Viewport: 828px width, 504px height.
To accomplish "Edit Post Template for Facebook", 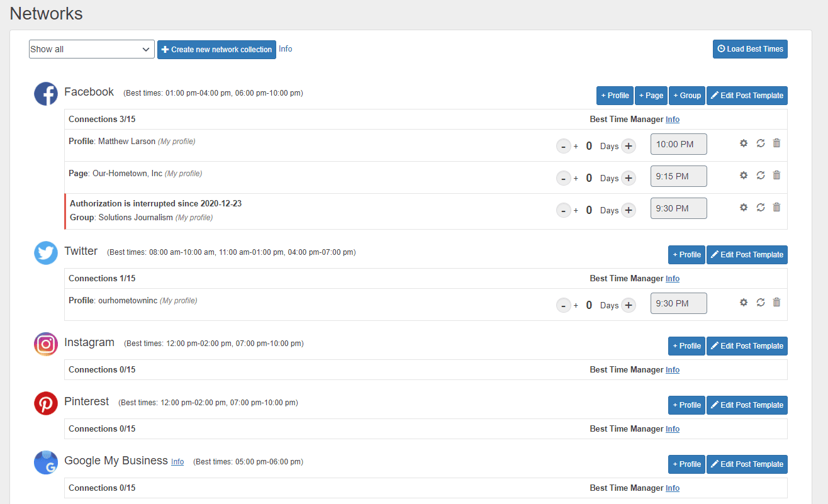I will coord(747,96).
